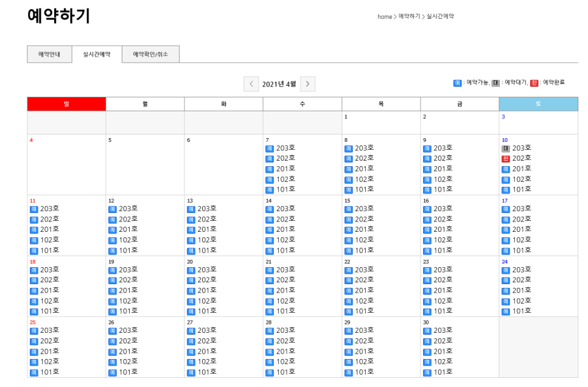The height and width of the screenshot is (387, 588).
Task: Select room 203호 on April 13
Action: (207, 209)
